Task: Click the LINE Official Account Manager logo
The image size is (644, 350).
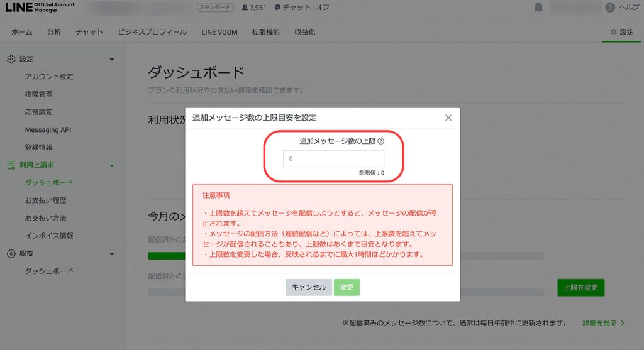Action: click(x=40, y=8)
